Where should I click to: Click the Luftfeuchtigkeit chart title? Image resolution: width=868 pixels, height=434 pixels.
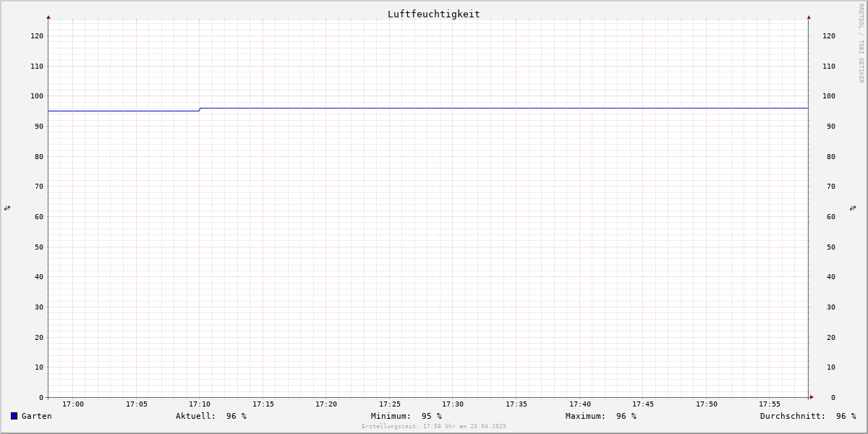point(434,14)
